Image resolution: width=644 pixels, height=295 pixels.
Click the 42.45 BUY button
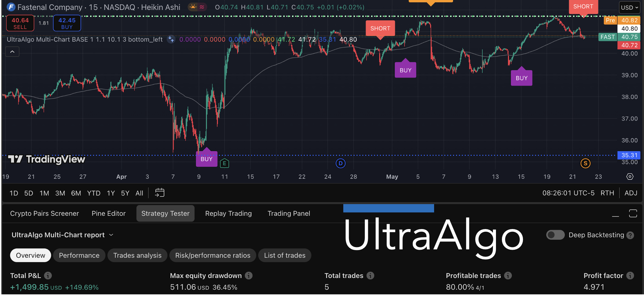coord(67,23)
